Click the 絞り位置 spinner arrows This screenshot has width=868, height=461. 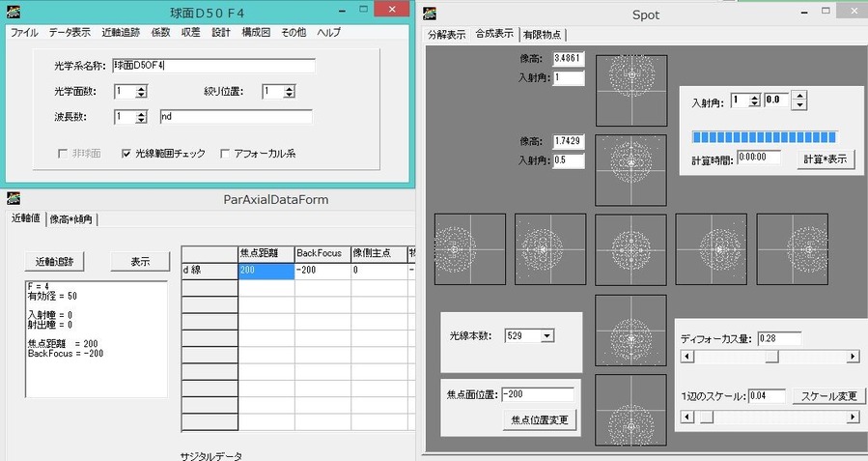coord(289,92)
